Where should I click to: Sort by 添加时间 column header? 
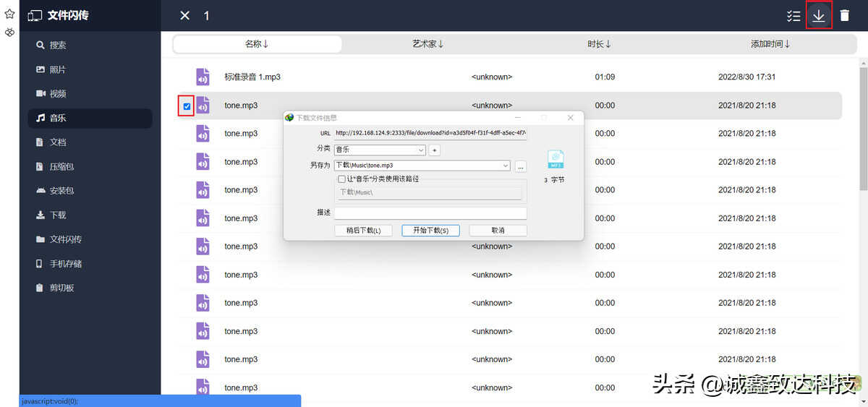coord(770,44)
